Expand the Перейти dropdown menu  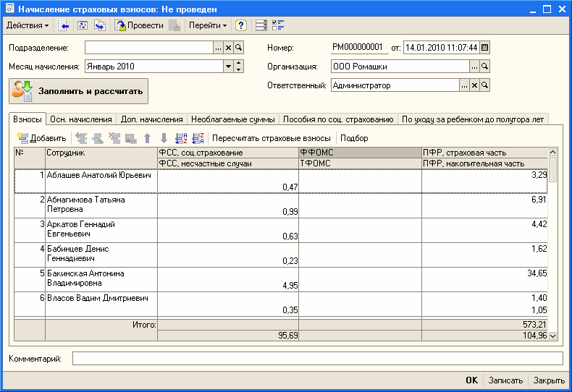[x=208, y=25]
